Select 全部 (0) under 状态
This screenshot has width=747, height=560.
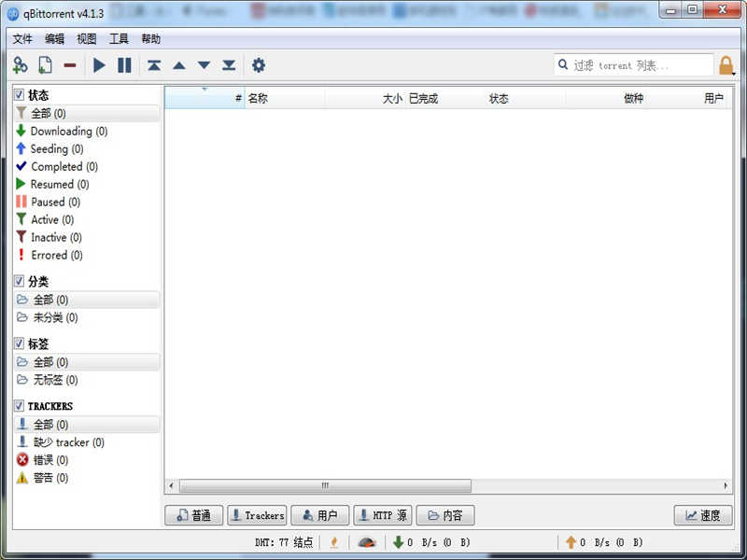coord(87,113)
